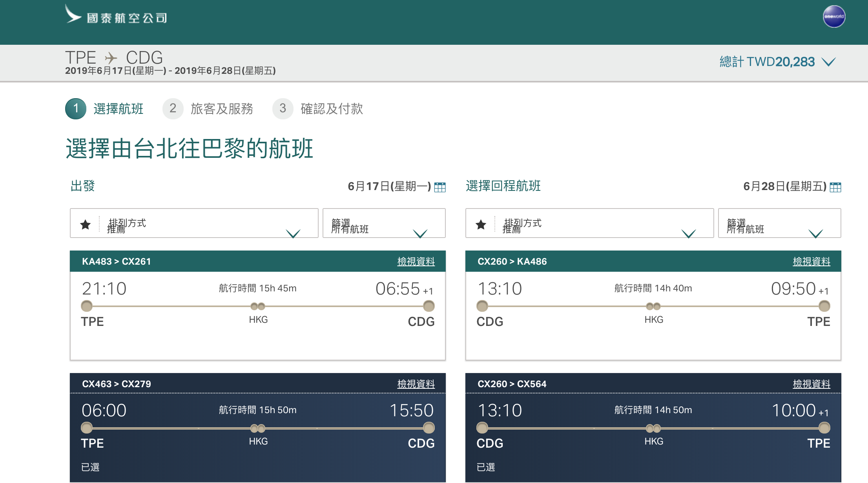Click flight duration 14h 40m text
This screenshot has height=483, width=868.
click(x=653, y=288)
